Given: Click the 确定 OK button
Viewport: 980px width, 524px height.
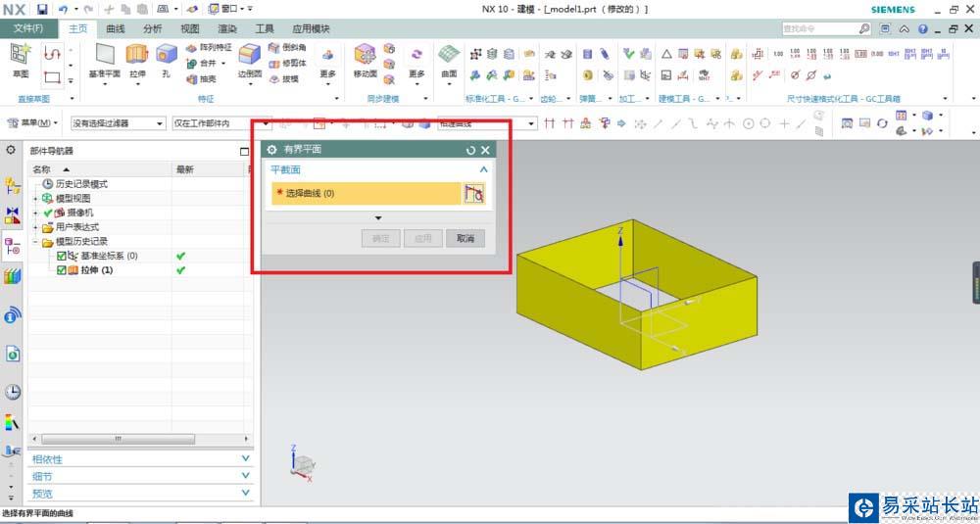Looking at the screenshot, I should click(x=380, y=239).
